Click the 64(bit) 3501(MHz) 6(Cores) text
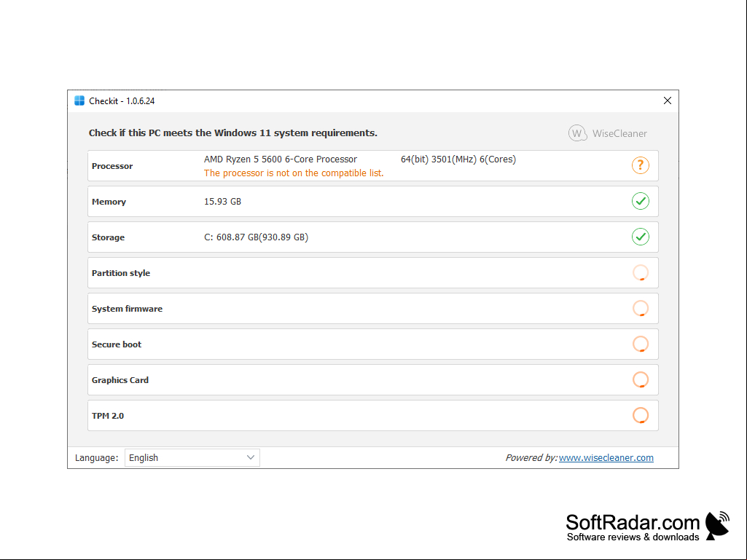This screenshot has height=560, width=747. click(458, 159)
